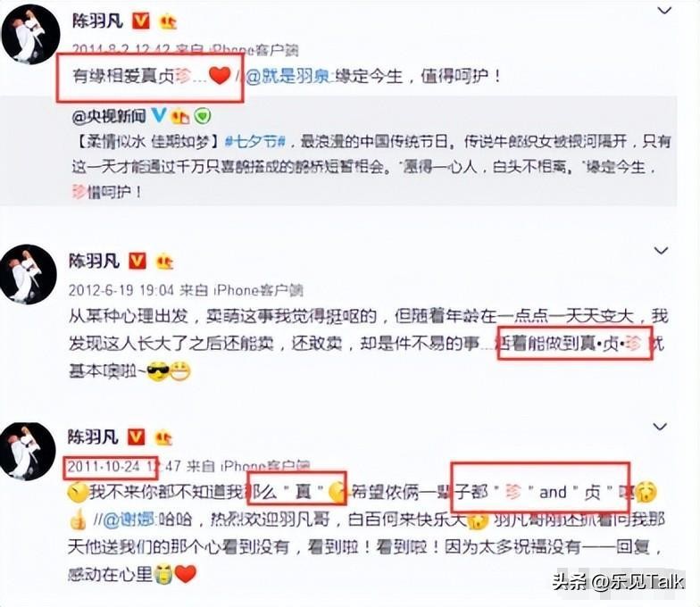The image size is (700, 607).
Task: Click the orange V badge on the 2011 post
Action: tap(136, 437)
